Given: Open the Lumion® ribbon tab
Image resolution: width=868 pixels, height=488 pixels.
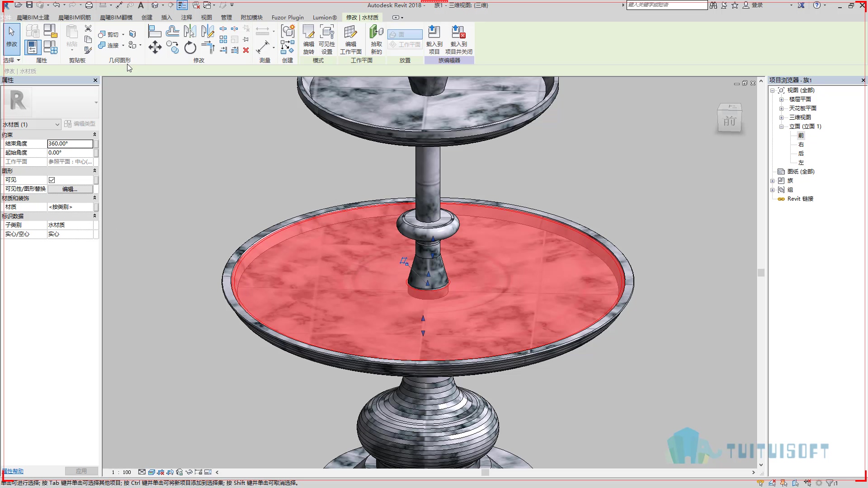Looking at the screenshot, I should [x=325, y=17].
